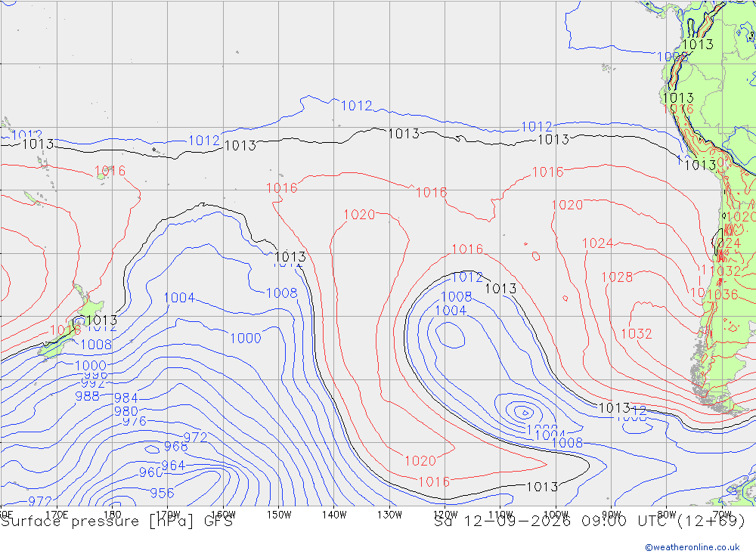Click the 1020 label at the bottom center

420,461
